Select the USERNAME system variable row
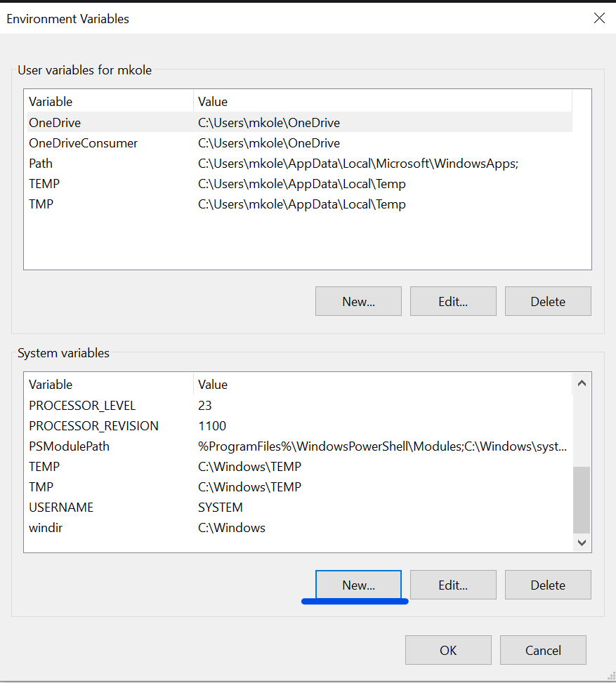 tap(61, 508)
